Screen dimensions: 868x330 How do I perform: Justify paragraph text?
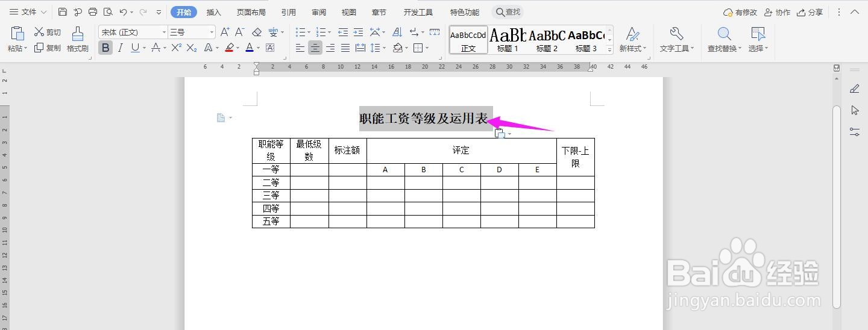pyautogui.click(x=345, y=48)
